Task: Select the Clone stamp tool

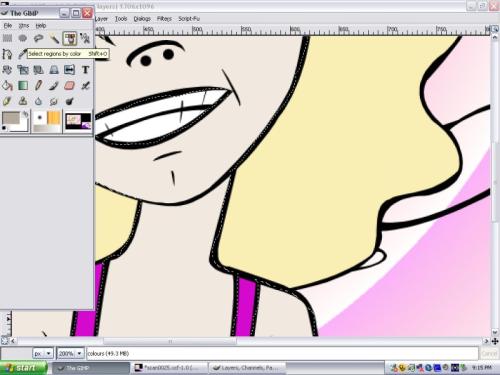Action: click(23, 101)
